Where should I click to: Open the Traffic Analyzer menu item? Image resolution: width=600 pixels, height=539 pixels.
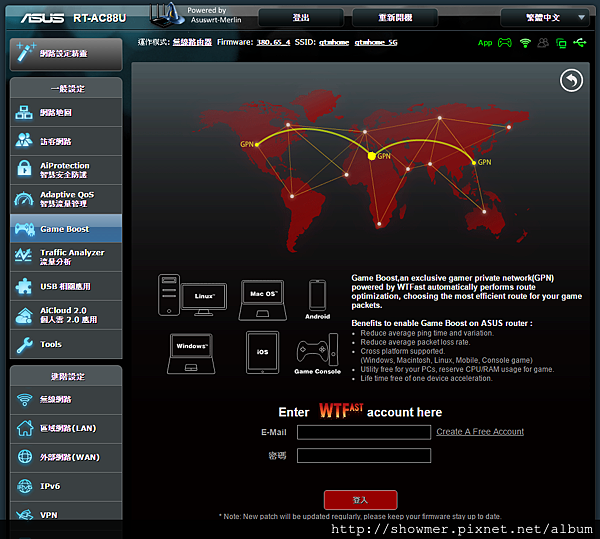tap(66, 257)
